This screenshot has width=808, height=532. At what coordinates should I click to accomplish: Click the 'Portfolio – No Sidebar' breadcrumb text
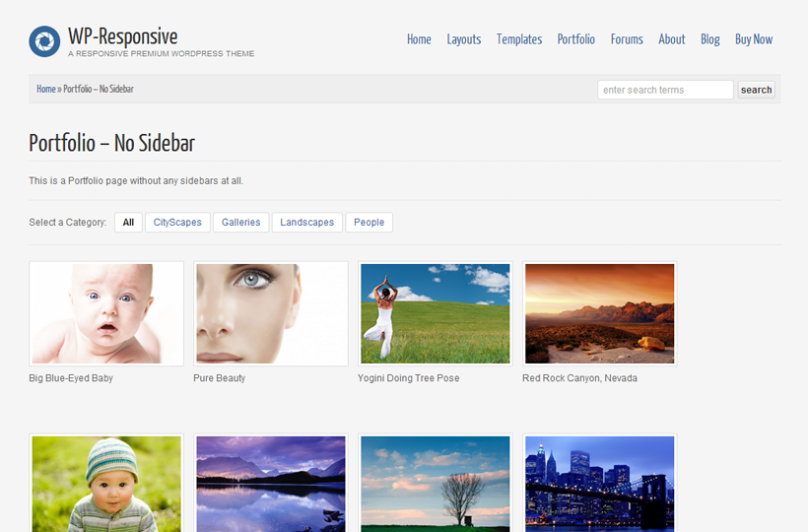[99, 89]
